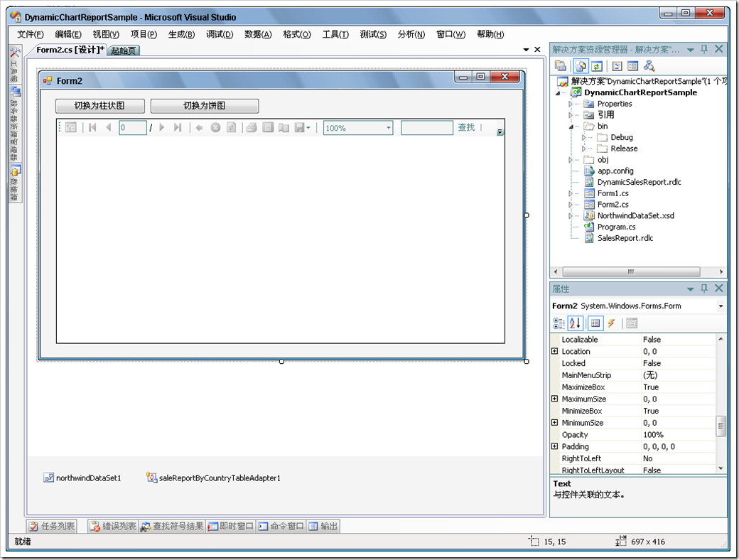
Task: Click the refresh icon on the report viewer toolbar
Action: (x=231, y=128)
